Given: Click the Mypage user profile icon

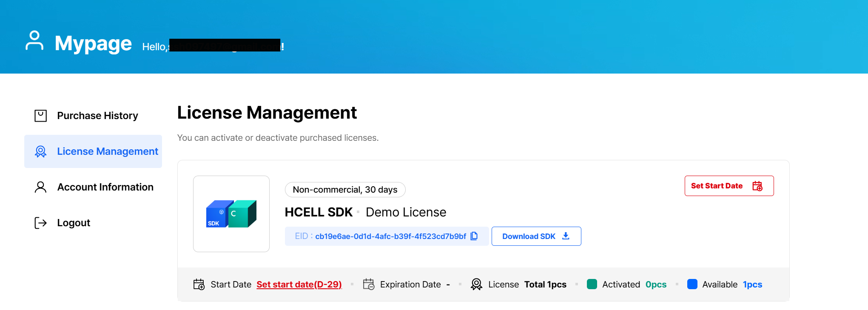Looking at the screenshot, I should 34,40.
